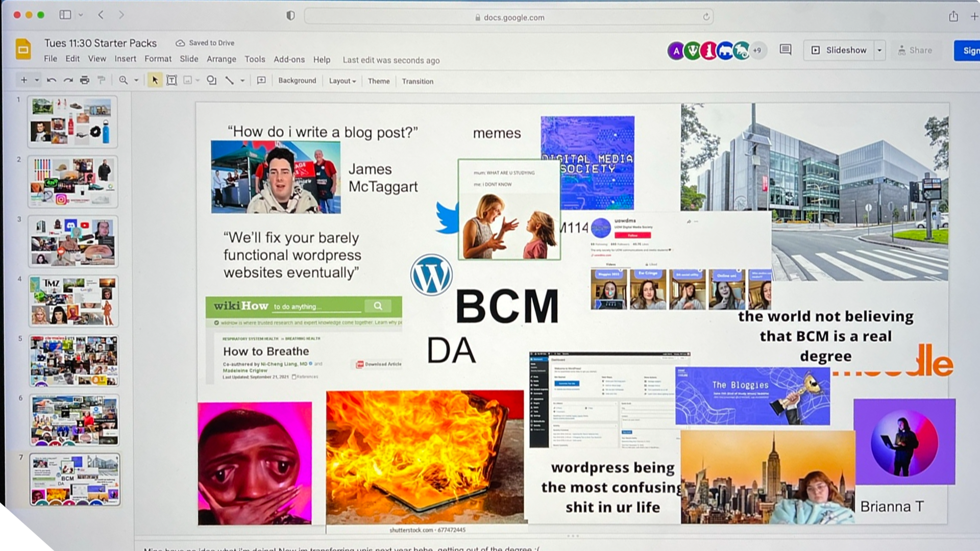
Task: Click the blue collaborator avatar
Action: point(725,51)
